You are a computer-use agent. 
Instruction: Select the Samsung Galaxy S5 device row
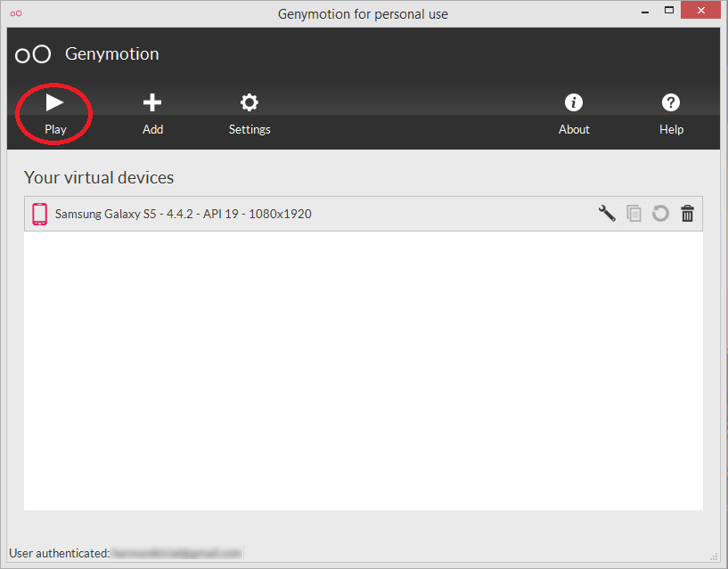(x=363, y=214)
